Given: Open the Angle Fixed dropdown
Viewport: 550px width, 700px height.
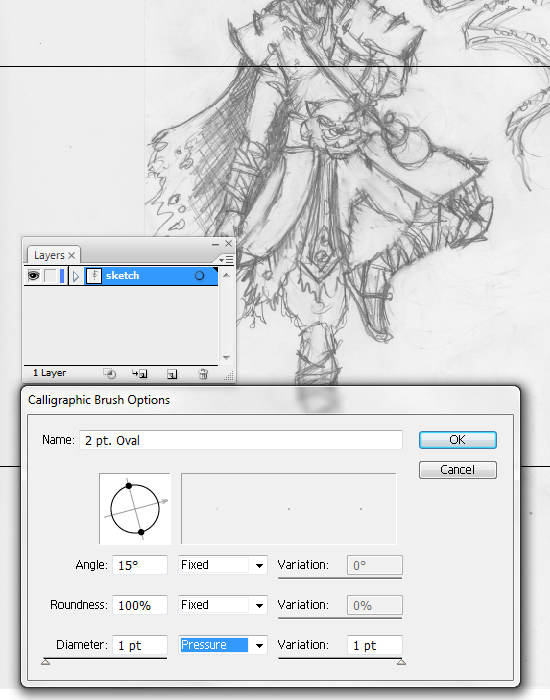Looking at the screenshot, I should click(223, 565).
